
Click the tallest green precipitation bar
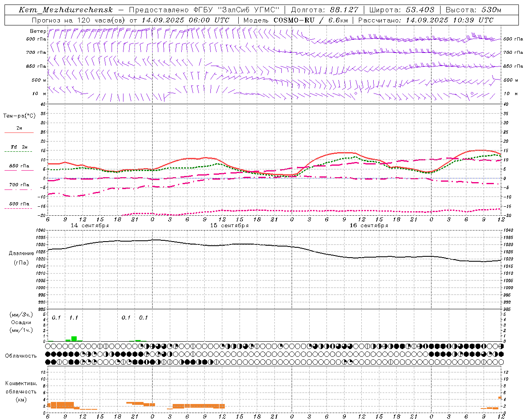click(x=74, y=339)
